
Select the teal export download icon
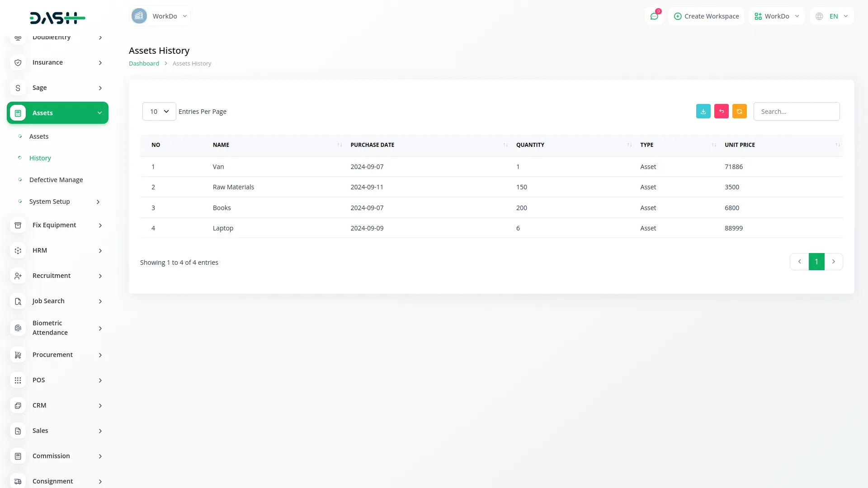tap(703, 111)
